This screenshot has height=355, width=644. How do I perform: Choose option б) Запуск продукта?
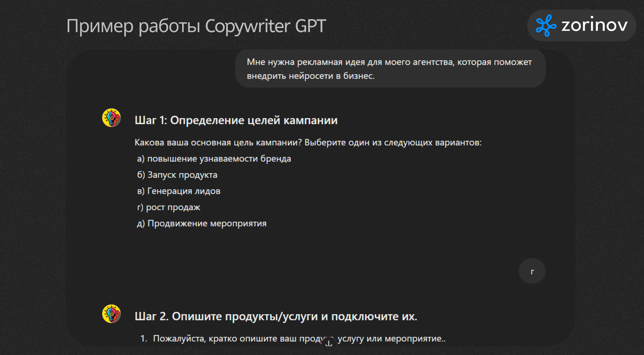coord(177,175)
